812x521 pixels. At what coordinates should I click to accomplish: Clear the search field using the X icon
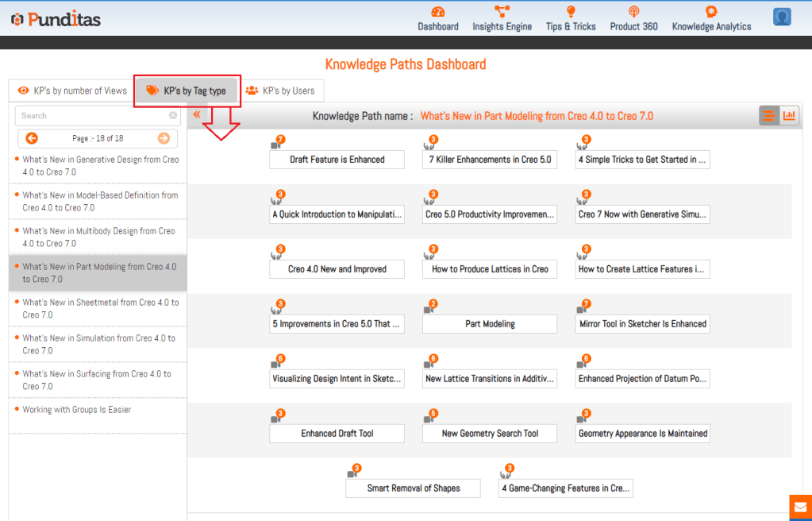pyautogui.click(x=173, y=116)
